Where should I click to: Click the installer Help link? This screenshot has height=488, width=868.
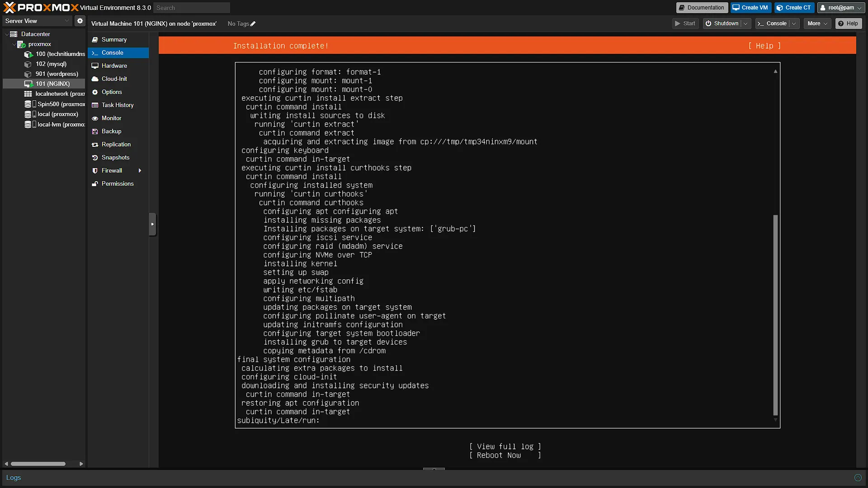tap(764, 46)
